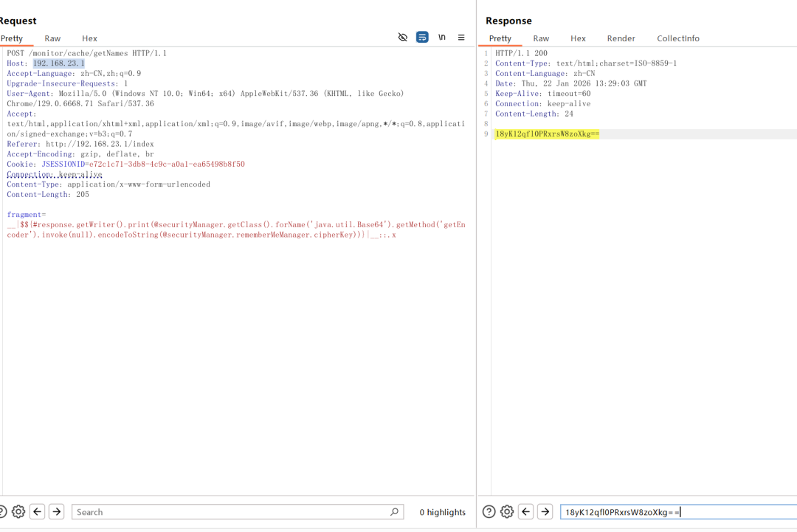Click the highlighted 18yK12qfl0PRxrsW8zoXkg== response body
797x532 pixels.
point(548,134)
